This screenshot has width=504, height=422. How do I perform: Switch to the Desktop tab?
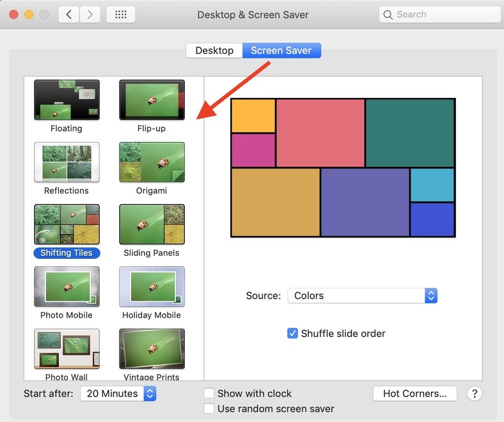click(214, 51)
